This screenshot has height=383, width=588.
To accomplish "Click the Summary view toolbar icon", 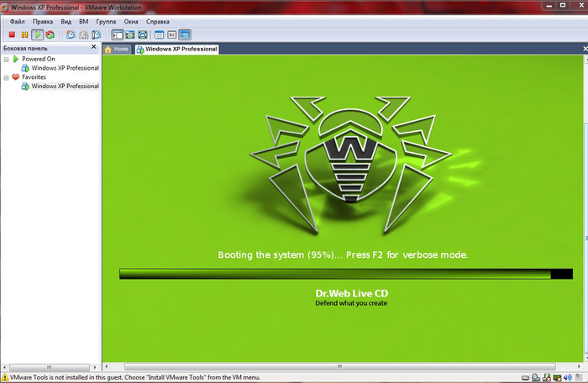I will click(160, 35).
